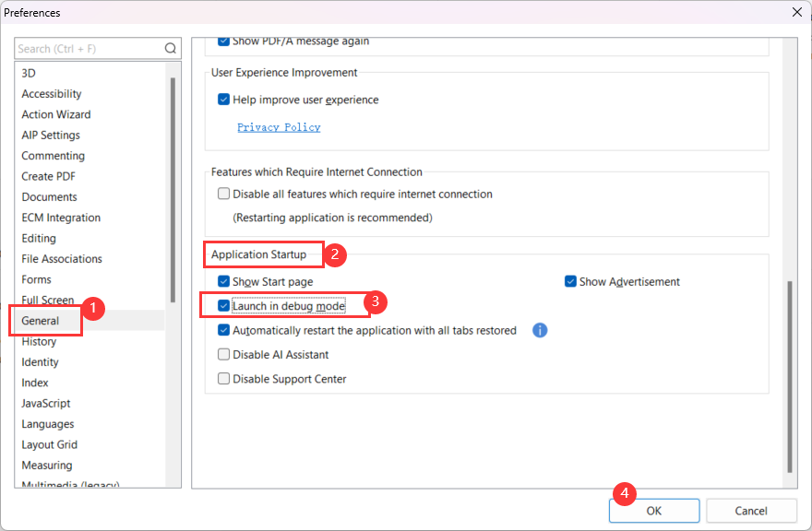The image size is (812, 531).
Task: Click the info icon next to restart option
Action: click(540, 330)
